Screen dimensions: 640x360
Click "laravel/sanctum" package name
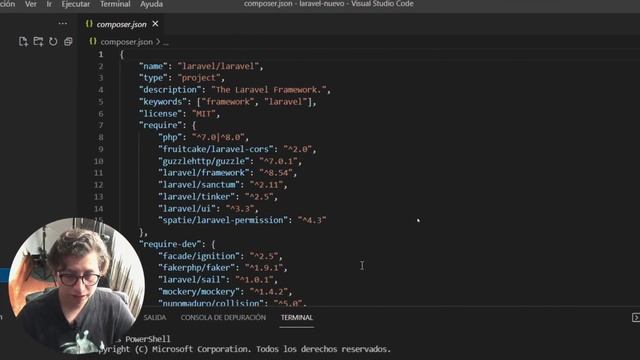[199, 185]
